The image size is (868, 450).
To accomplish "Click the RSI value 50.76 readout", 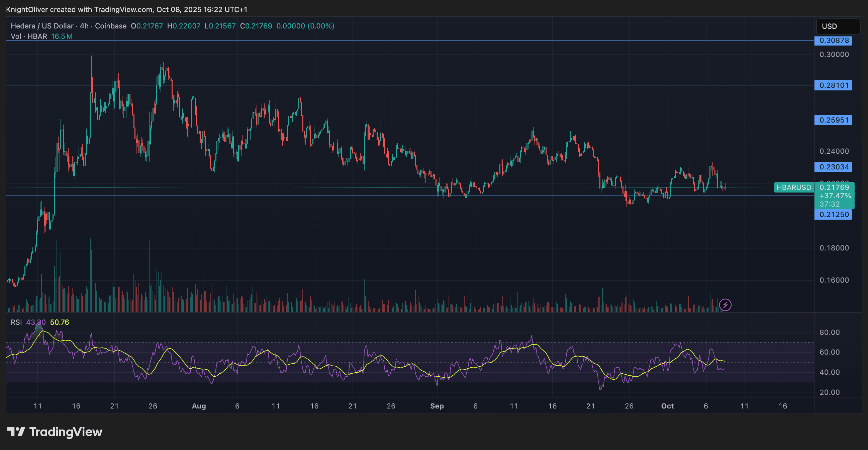I will pyautogui.click(x=59, y=322).
